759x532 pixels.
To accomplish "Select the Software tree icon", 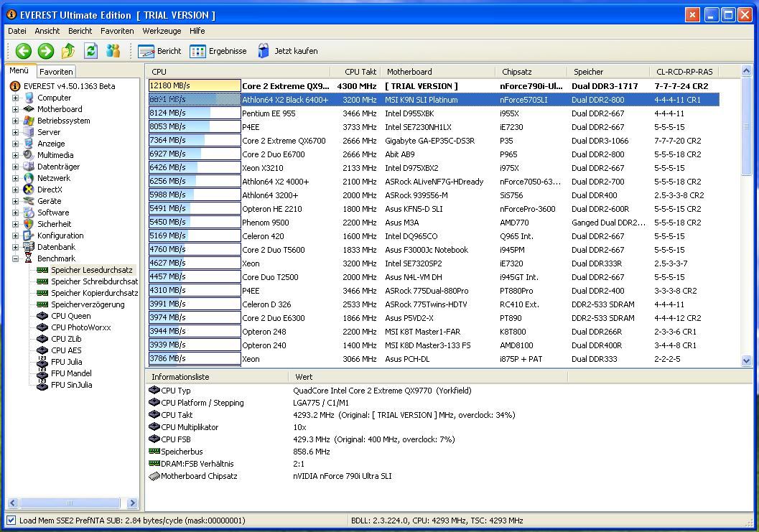I will pos(29,213).
